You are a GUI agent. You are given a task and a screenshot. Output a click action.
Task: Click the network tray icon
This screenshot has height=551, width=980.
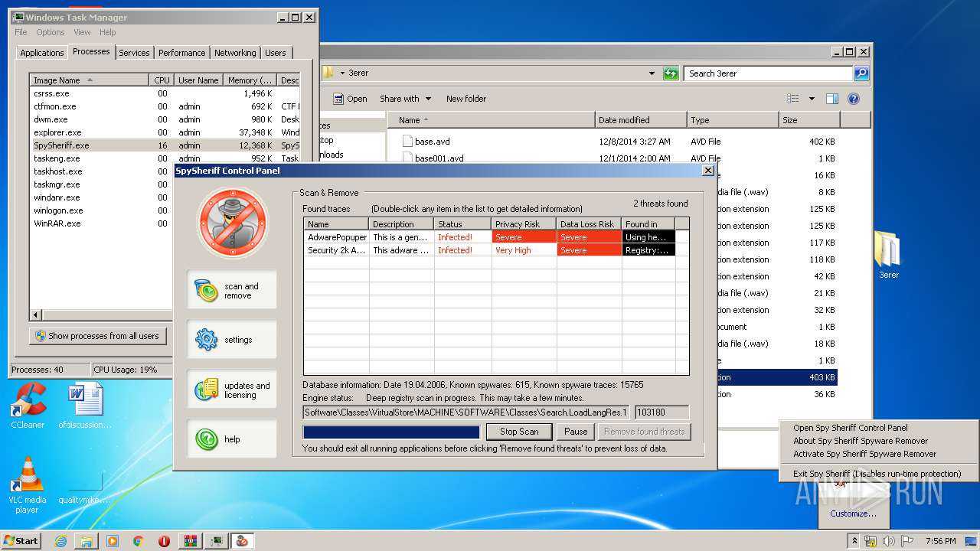(870, 541)
